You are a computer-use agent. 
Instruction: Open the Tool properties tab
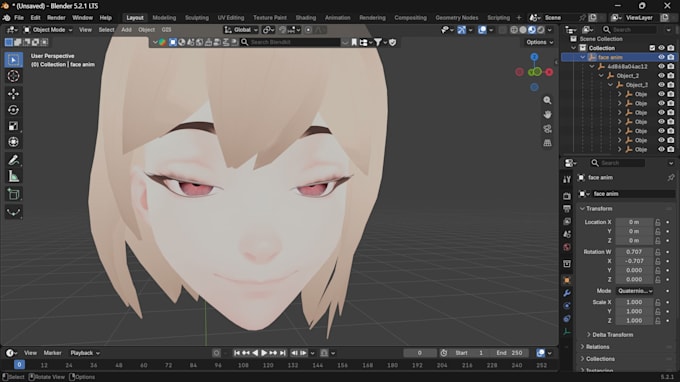coord(567,179)
